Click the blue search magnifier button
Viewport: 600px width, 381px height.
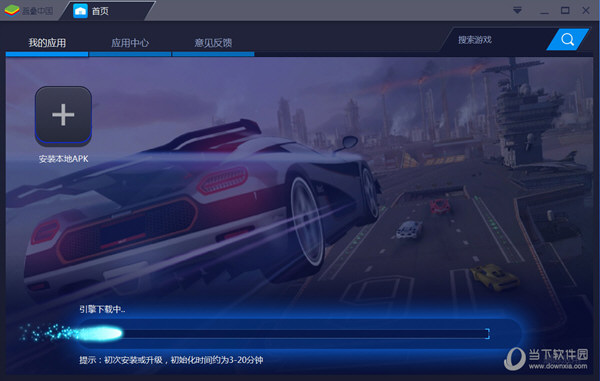click(567, 39)
